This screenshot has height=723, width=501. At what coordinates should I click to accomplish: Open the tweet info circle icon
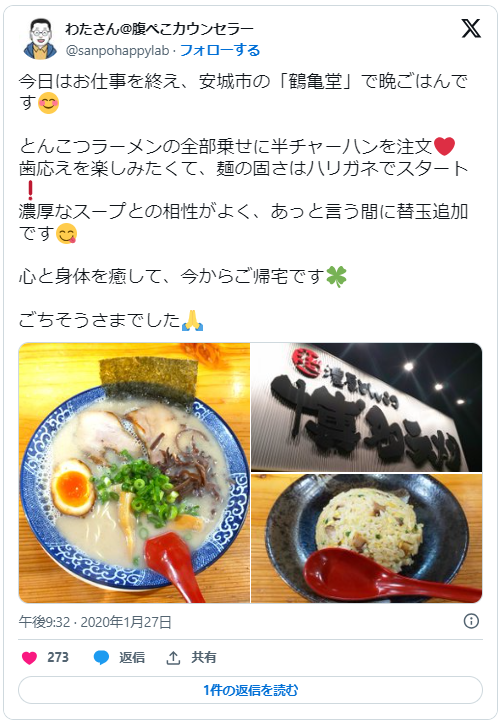pos(471,621)
